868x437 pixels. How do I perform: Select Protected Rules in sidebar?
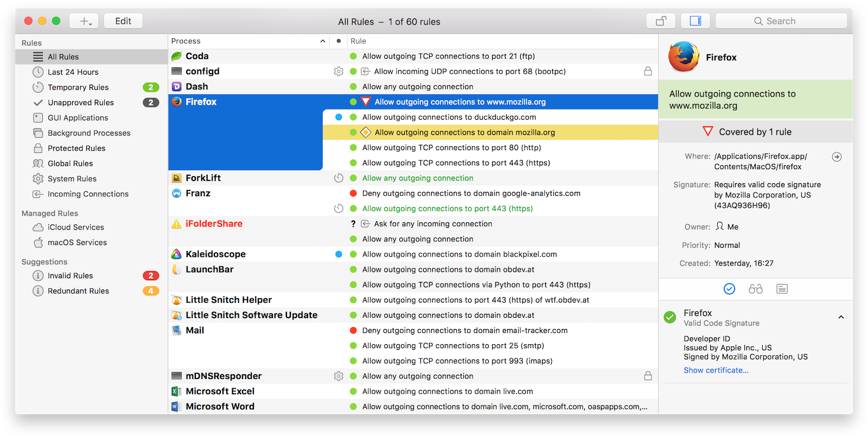pyautogui.click(x=92, y=148)
